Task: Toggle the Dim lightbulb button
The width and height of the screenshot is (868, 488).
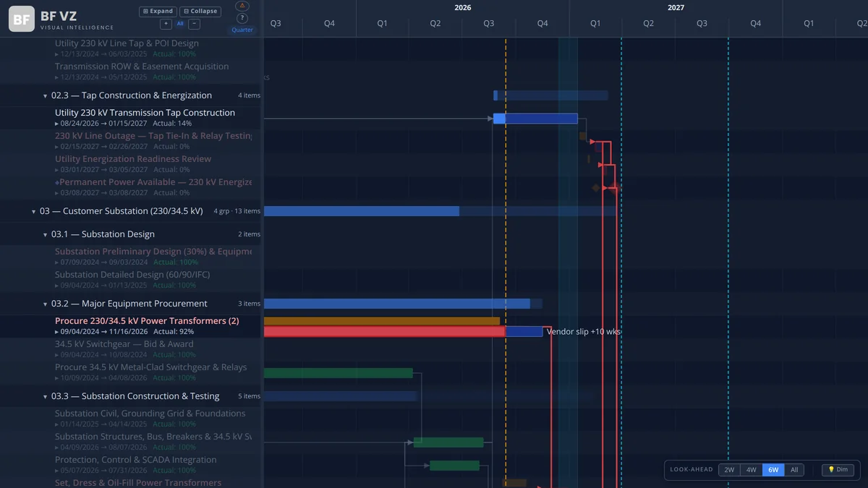Action: 838,470
